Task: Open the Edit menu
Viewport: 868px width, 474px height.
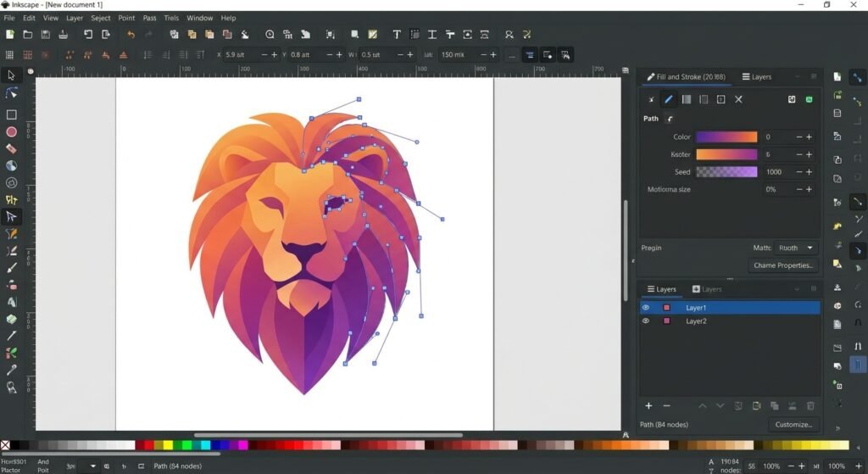Action: (29, 18)
